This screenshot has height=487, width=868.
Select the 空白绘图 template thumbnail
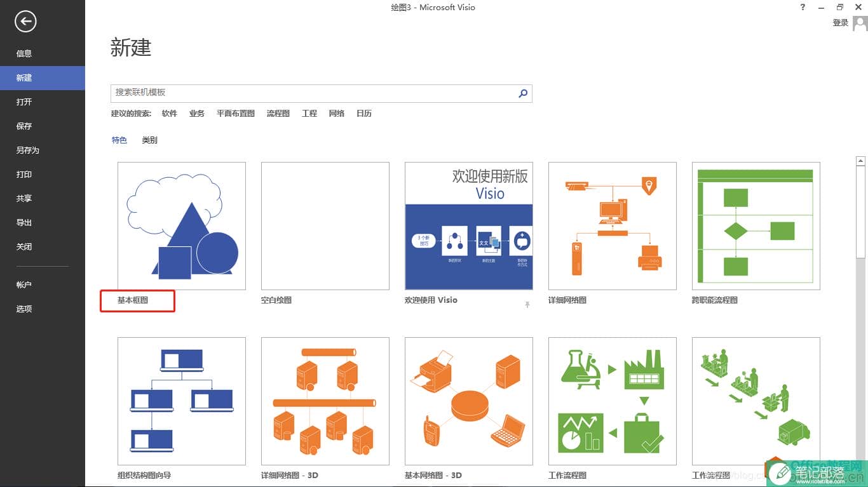(325, 226)
